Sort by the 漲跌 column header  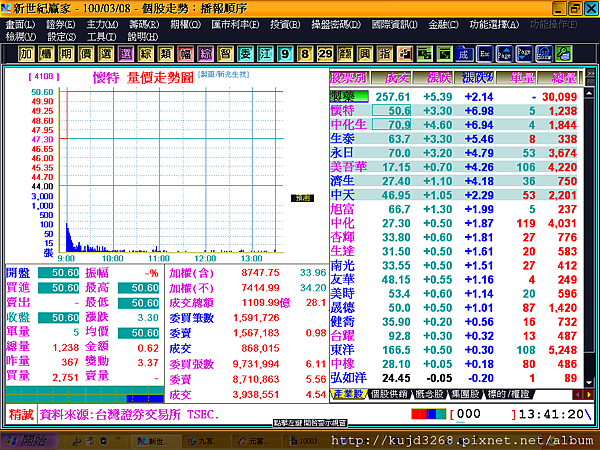[x=433, y=78]
